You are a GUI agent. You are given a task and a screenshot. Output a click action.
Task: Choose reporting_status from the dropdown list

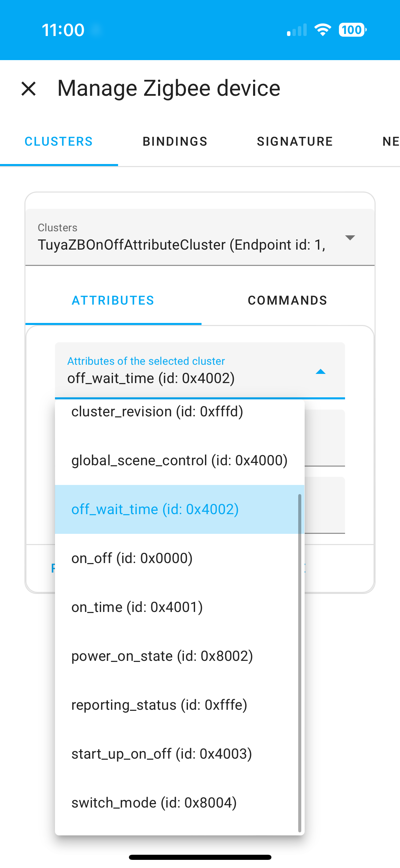(159, 705)
